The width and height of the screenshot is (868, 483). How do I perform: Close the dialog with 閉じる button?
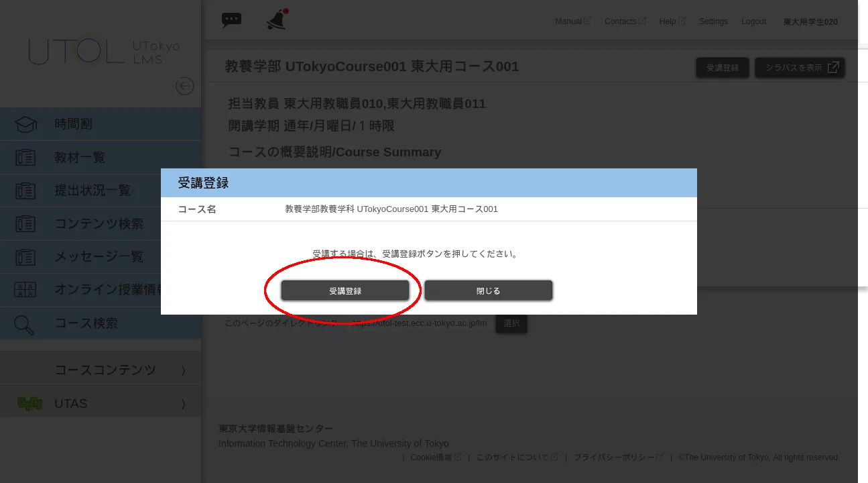[489, 290]
